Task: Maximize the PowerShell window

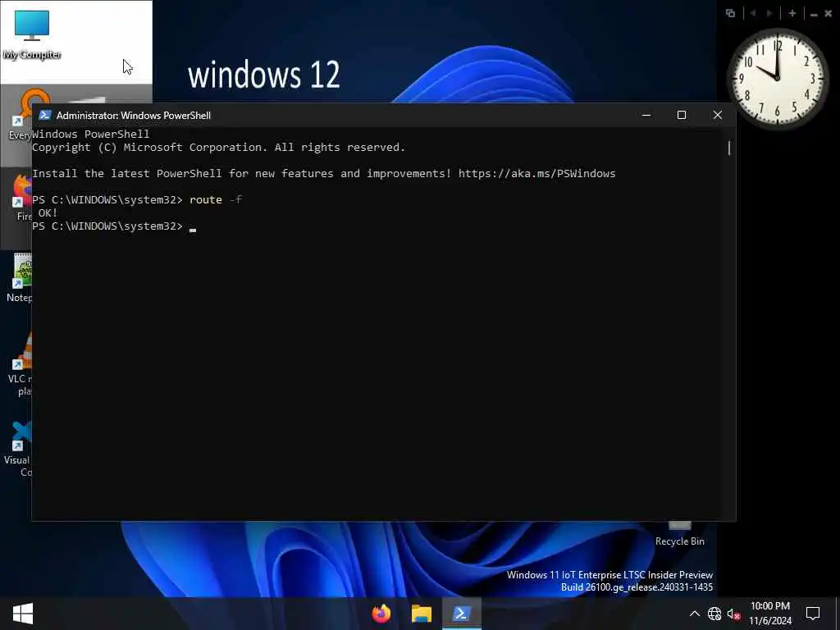Action: pos(682,115)
